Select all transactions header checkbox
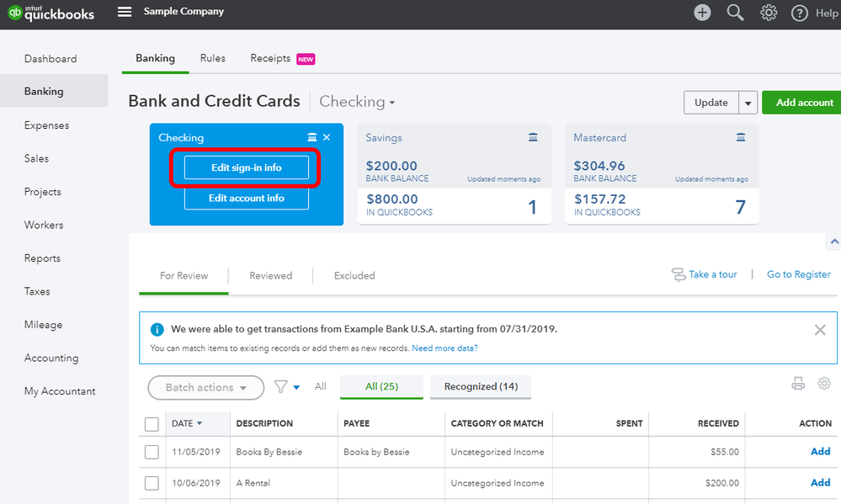Viewport: 841px width, 504px height. pyautogui.click(x=152, y=424)
